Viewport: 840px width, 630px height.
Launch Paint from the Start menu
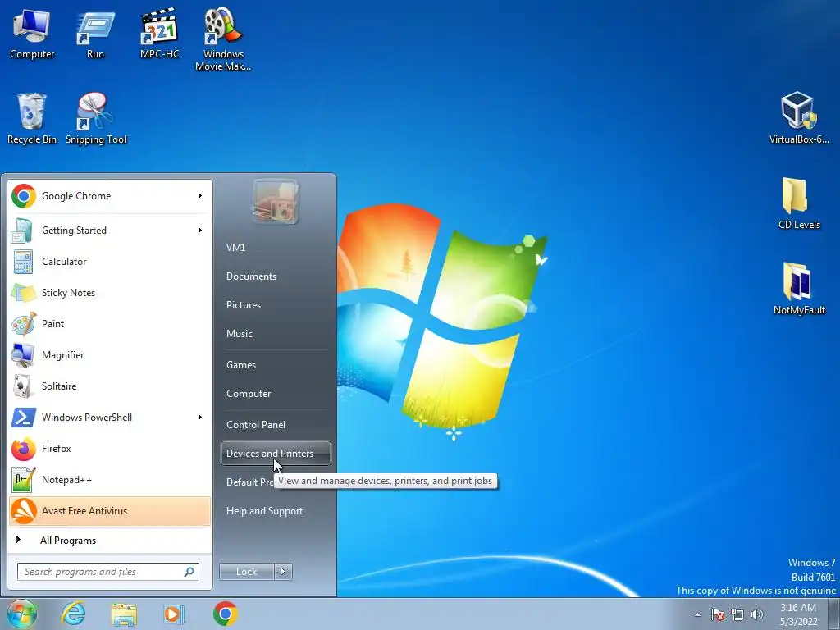coord(110,323)
